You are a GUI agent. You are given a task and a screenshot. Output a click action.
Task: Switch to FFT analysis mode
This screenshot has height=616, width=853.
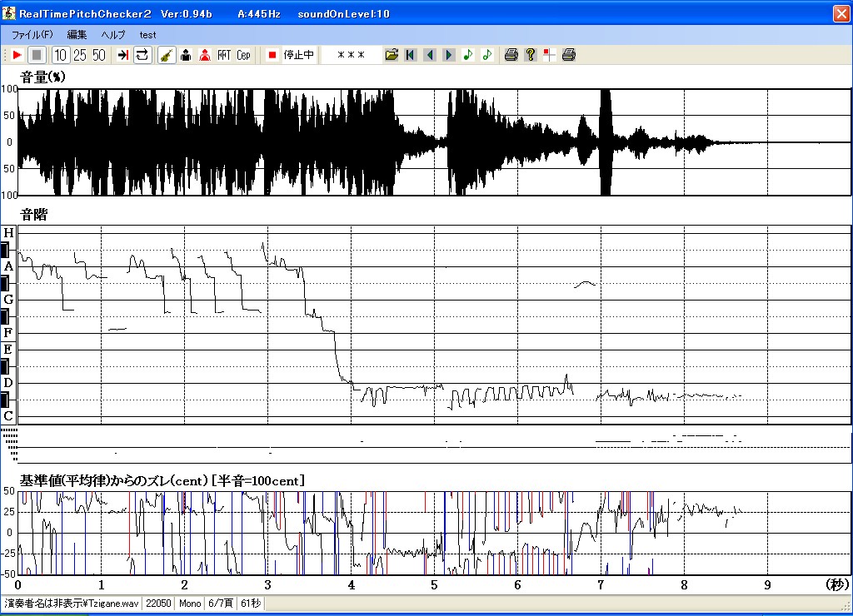click(224, 55)
